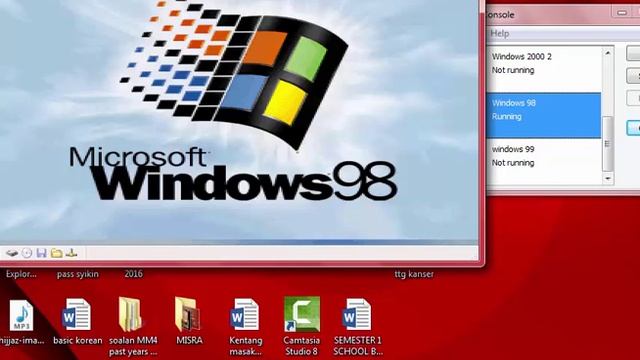Click the CD drive icon in VM status bar
Image resolution: width=640 pixels, height=360 pixels.
27,253
